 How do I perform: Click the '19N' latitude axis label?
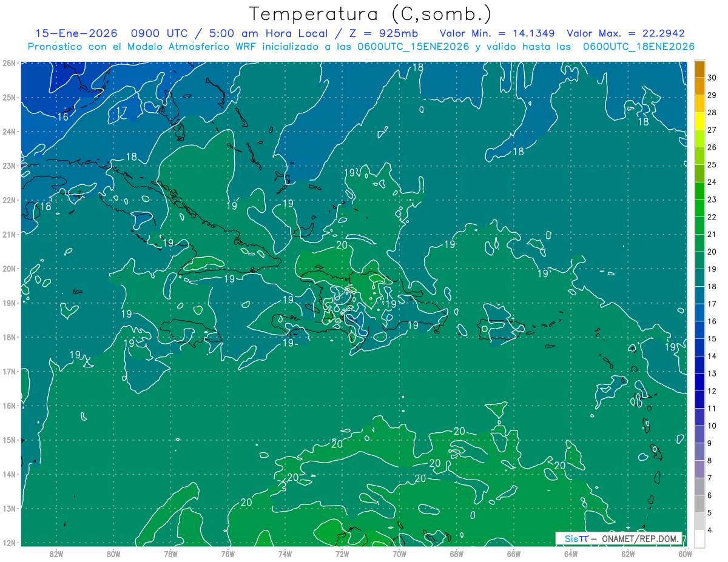pos(8,303)
